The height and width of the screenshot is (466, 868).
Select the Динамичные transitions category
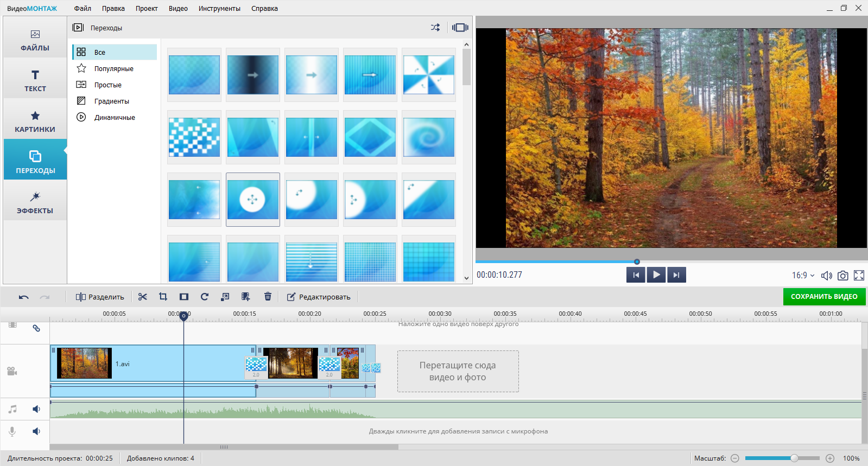tap(115, 118)
